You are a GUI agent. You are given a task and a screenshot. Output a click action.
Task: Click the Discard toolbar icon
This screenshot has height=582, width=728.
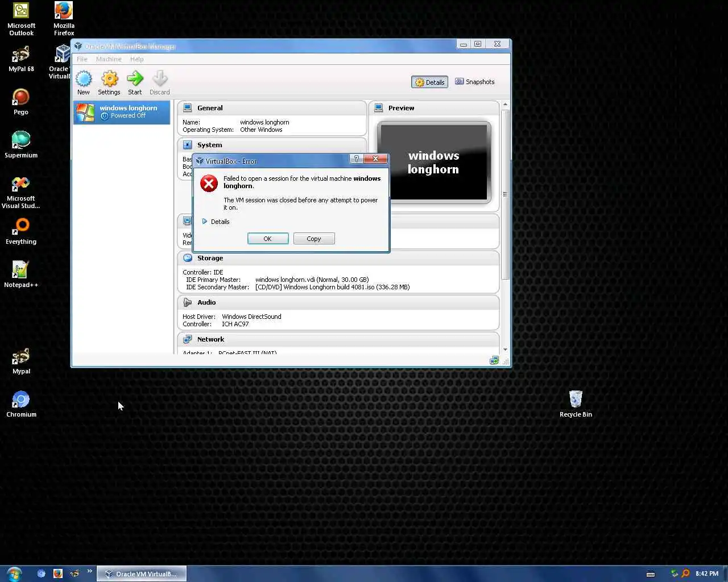click(x=160, y=82)
